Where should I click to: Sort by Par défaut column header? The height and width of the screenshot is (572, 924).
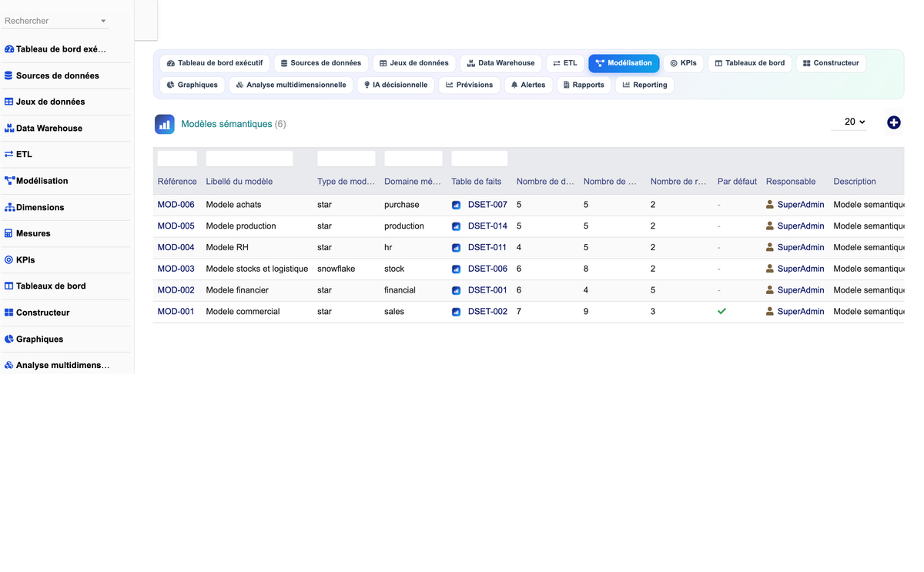coord(737,182)
